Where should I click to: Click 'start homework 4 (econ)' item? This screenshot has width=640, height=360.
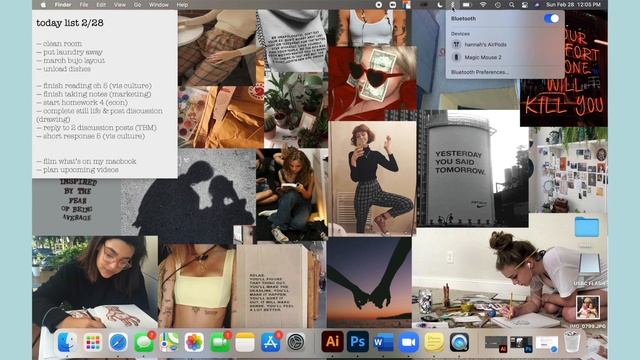pyautogui.click(x=82, y=102)
